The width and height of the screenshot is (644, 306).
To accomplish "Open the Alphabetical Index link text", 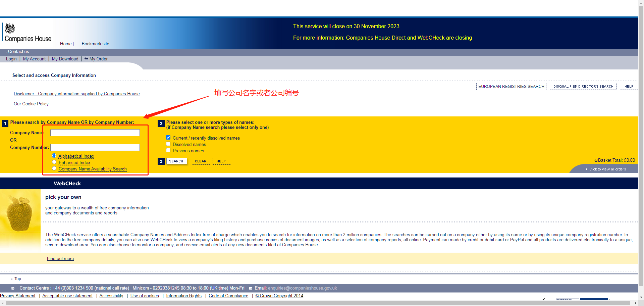I will click(x=76, y=156).
